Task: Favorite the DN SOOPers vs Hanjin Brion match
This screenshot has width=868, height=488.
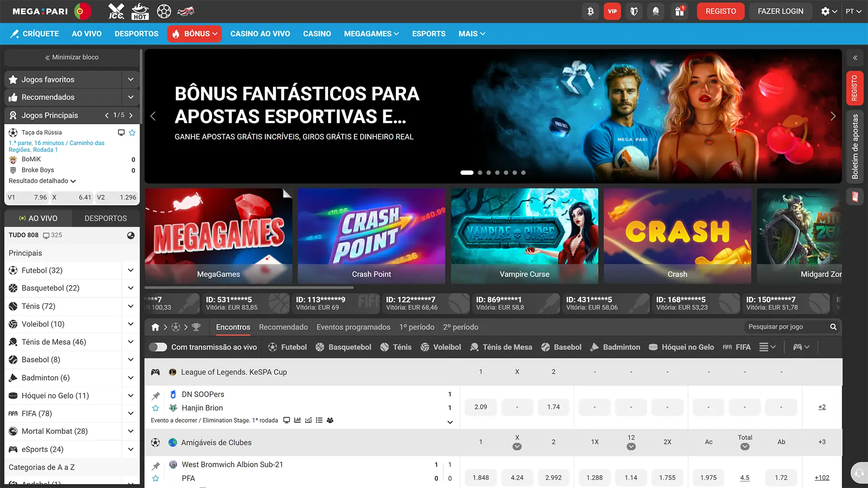Action: (156, 408)
